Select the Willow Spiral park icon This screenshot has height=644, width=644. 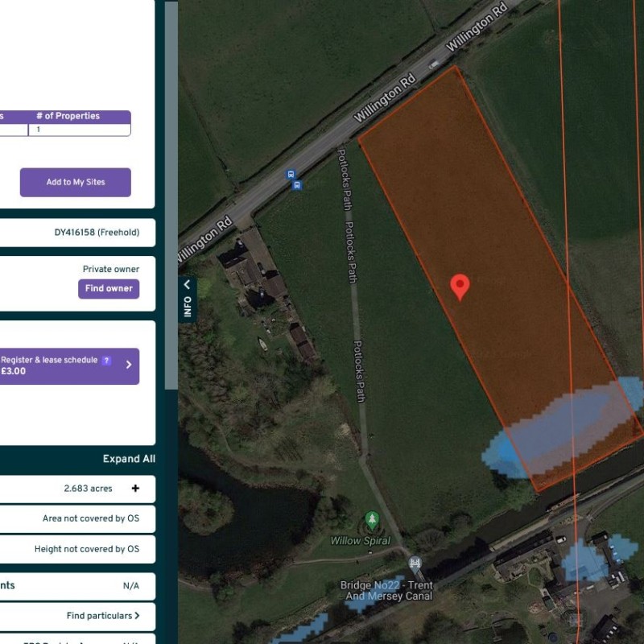coord(371,520)
